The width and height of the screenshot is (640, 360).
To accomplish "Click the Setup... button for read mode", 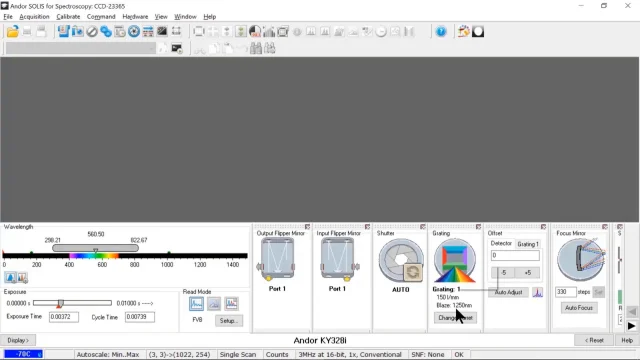I will pos(229,320).
